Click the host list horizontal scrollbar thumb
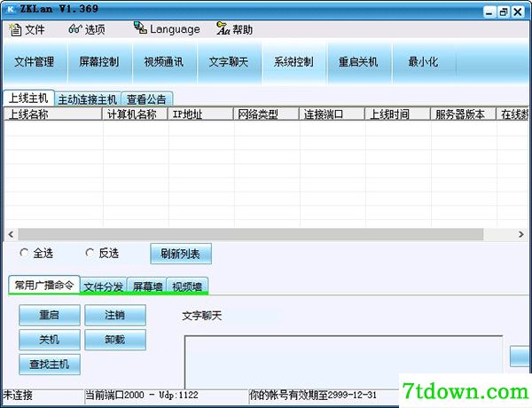The image size is (532, 408). click(251, 234)
